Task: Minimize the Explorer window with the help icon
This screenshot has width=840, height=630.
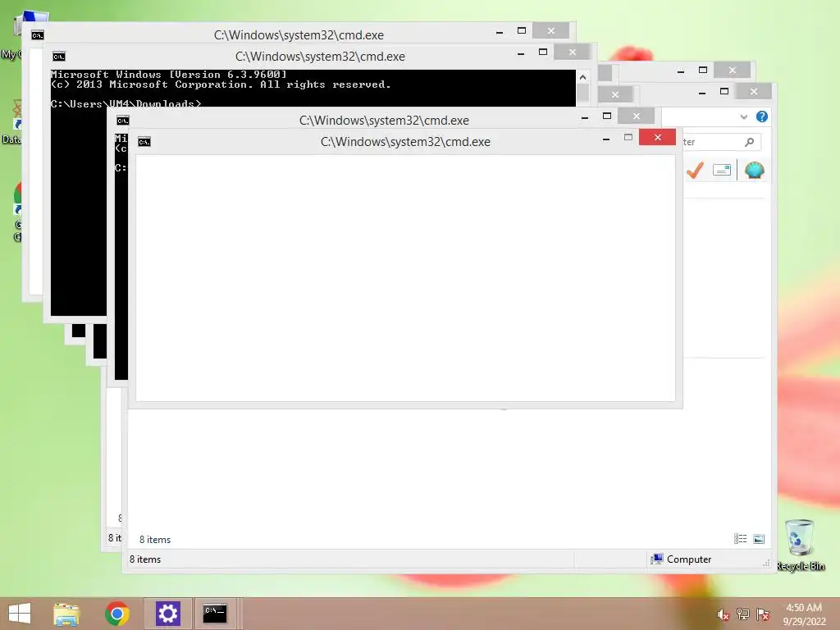Action: pos(702,93)
